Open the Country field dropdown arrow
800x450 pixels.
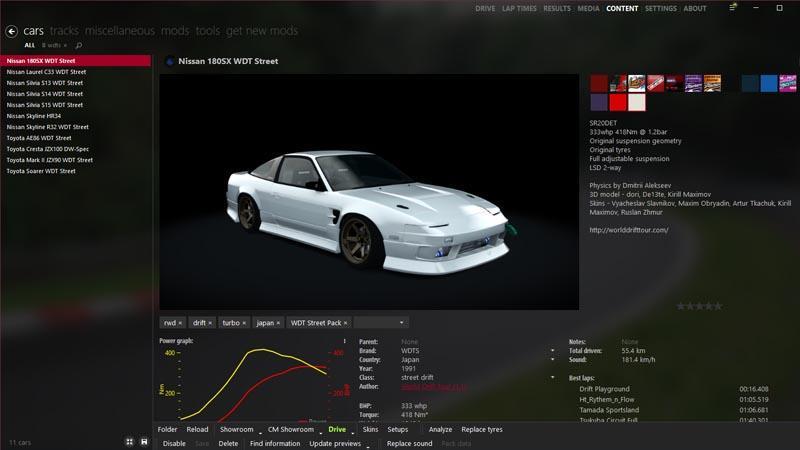[553, 360]
